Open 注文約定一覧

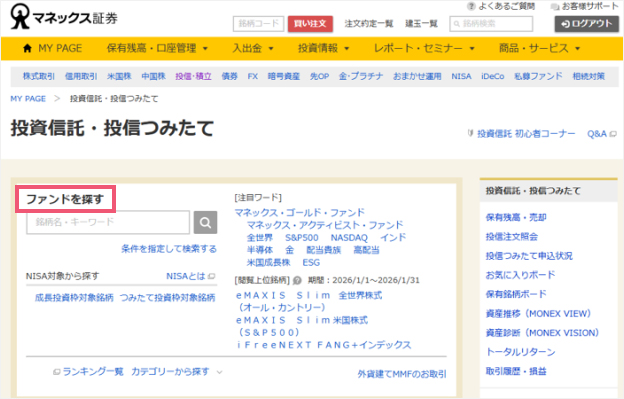tap(369, 24)
